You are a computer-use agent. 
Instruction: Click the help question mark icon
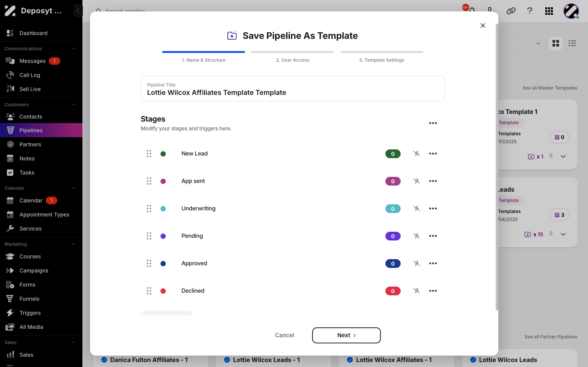click(530, 11)
